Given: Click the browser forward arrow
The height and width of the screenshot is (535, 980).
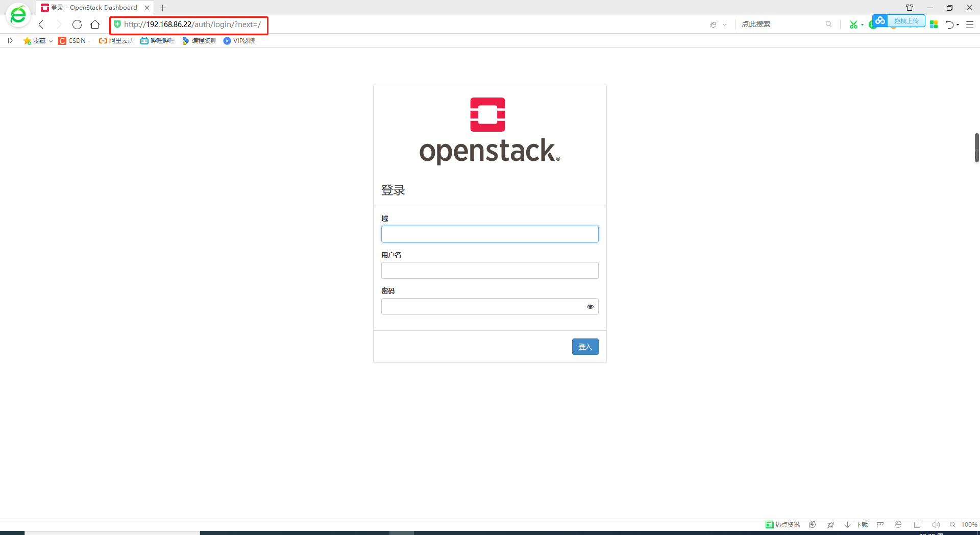Looking at the screenshot, I should click(59, 25).
